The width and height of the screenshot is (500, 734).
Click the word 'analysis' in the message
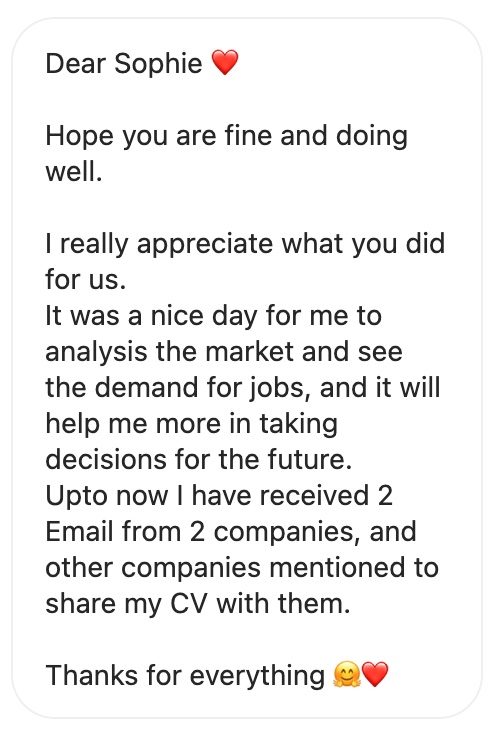tap(96, 352)
